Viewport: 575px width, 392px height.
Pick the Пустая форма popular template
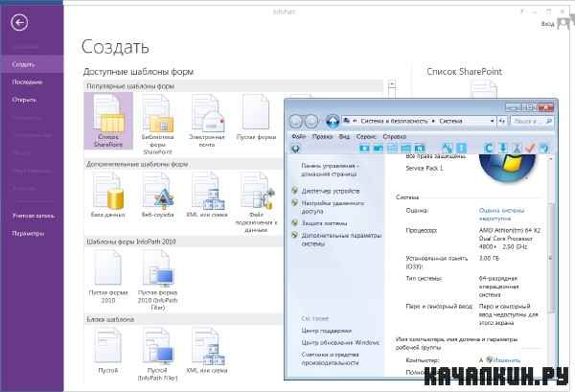pos(256,117)
